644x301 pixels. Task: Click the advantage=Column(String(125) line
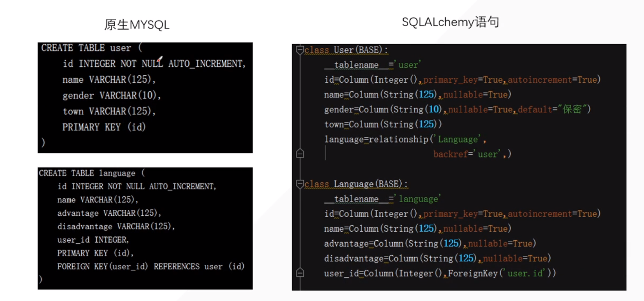pos(430,244)
